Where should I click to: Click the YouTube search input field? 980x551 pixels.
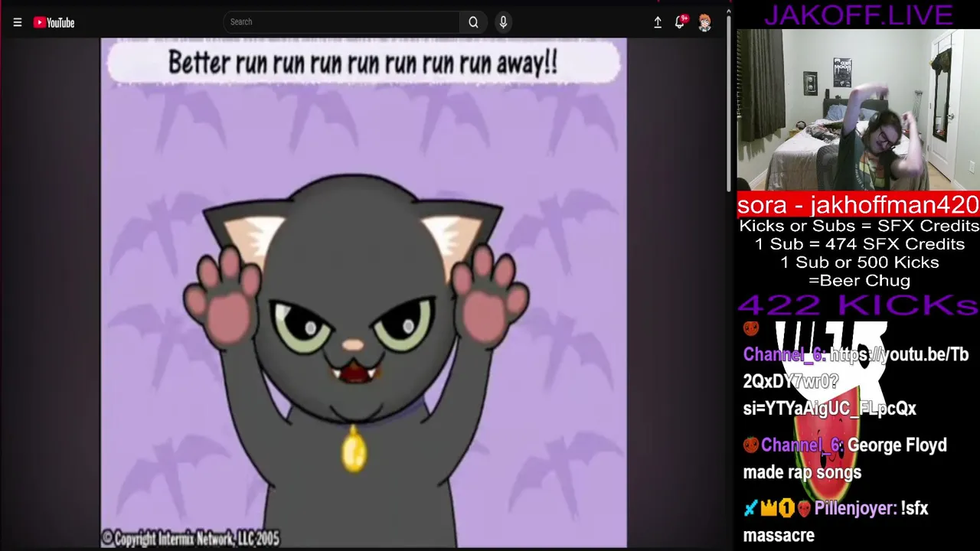(341, 22)
